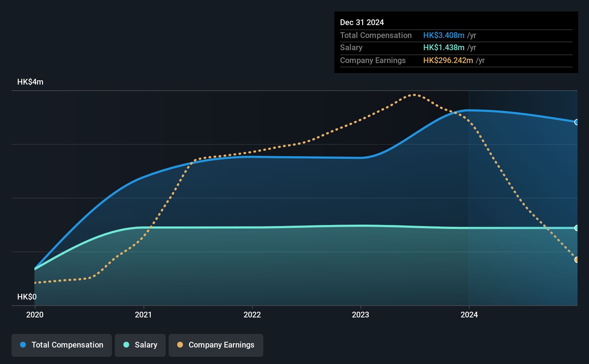The image size is (589, 364).
Task: Toggle the Company Earnings legend button
Action: 216,345
